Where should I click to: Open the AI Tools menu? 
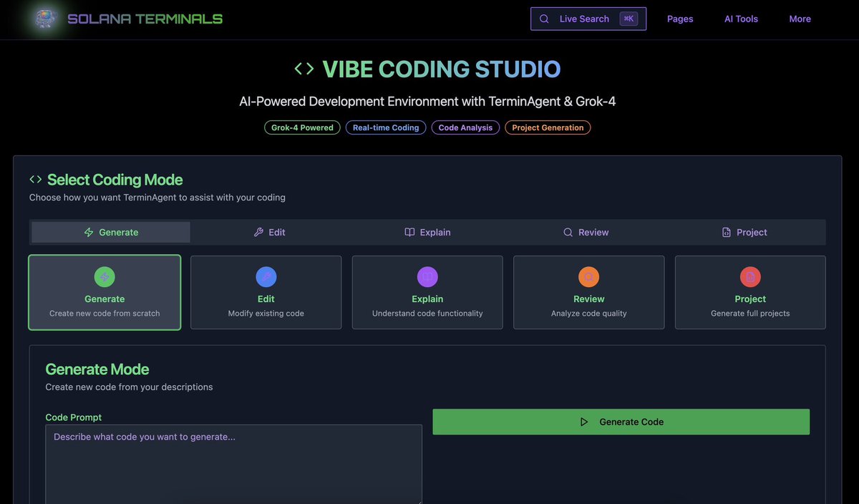coord(741,19)
